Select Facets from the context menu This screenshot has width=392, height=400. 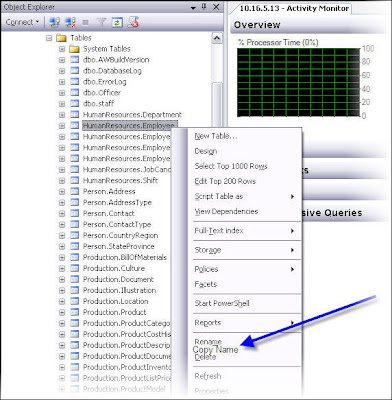[x=206, y=284]
